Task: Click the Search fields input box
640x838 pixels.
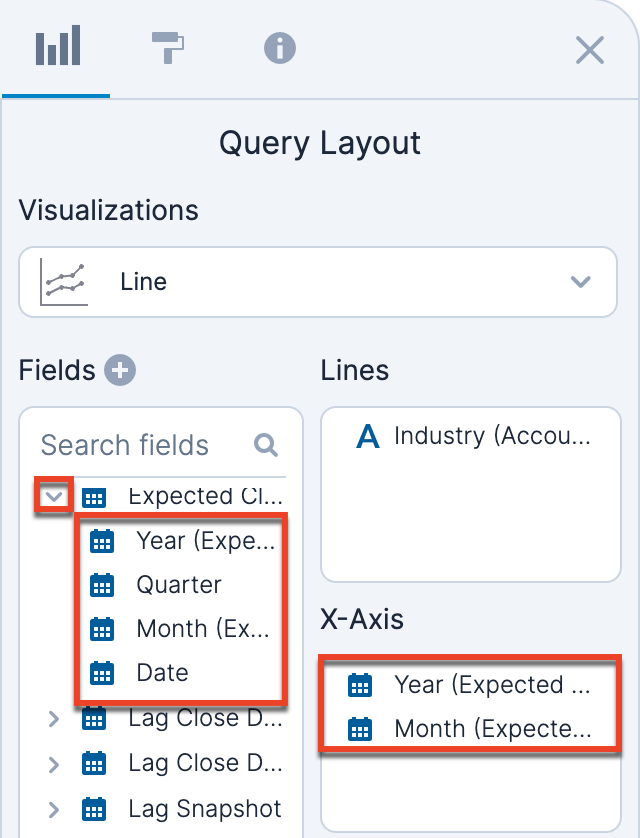Action: 140,445
